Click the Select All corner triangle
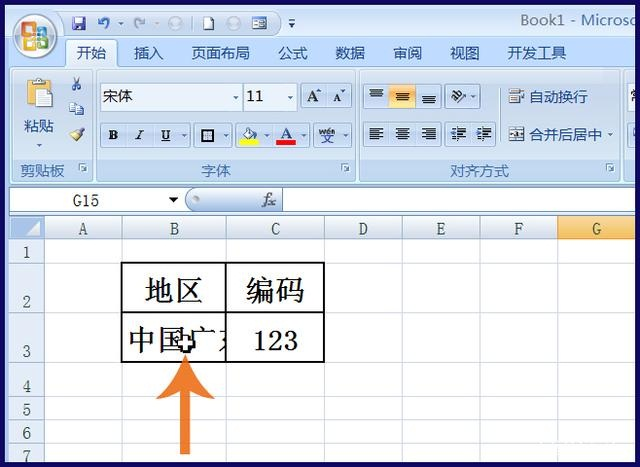Image resolution: width=640 pixels, height=467 pixels. coord(27,228)
